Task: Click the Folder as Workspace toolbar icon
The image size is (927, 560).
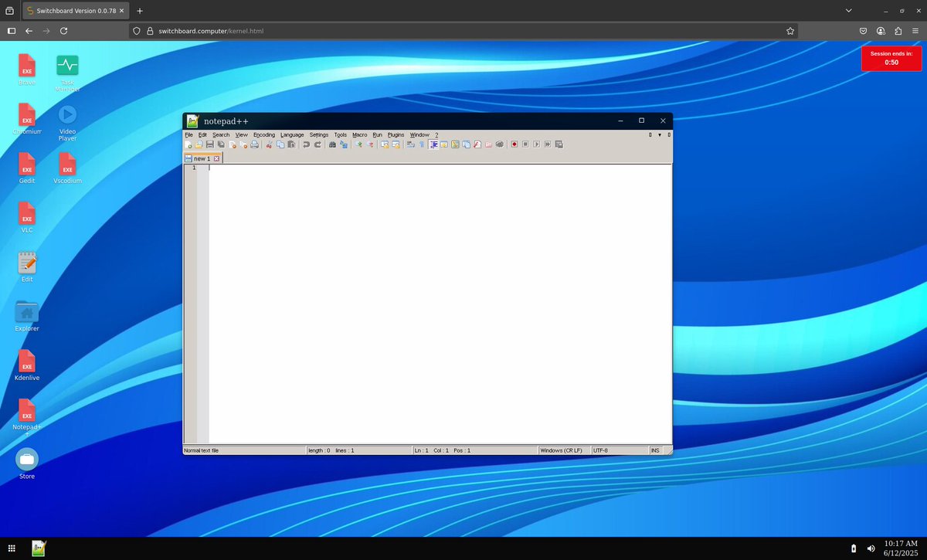Action: click(x=488, y=144)
